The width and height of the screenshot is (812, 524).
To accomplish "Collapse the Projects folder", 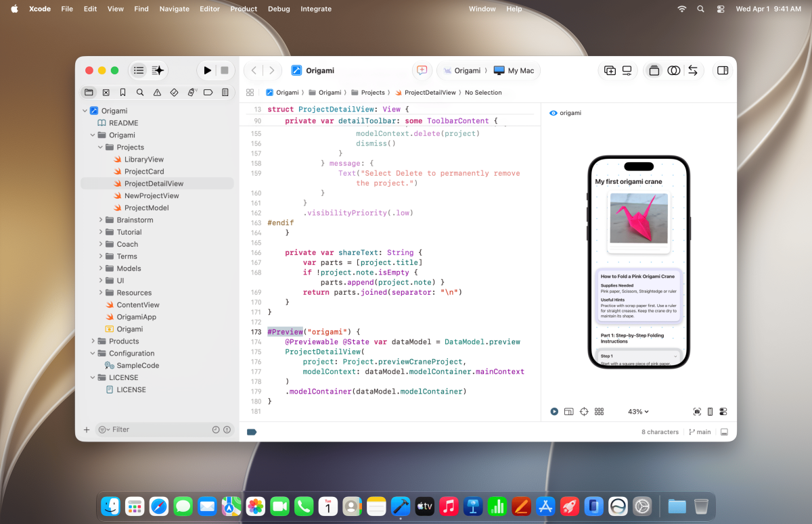I will 101,147.
